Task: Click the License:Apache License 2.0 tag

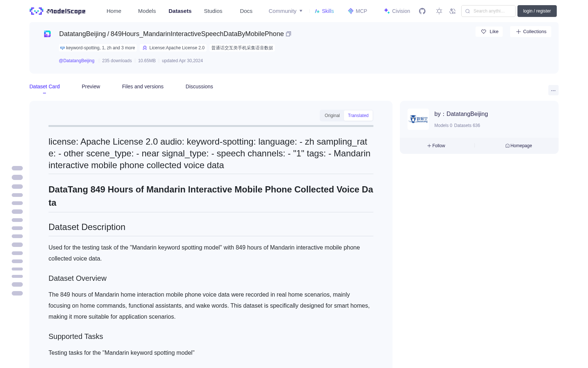Action: (x=173, y=48)
